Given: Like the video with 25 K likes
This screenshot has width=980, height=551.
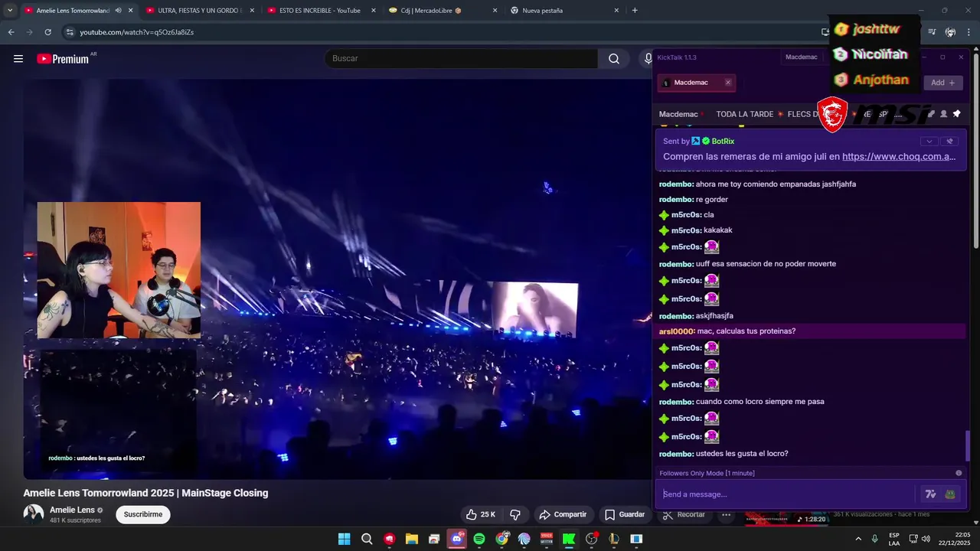Looking at the screenshot, I should [481, 514].
